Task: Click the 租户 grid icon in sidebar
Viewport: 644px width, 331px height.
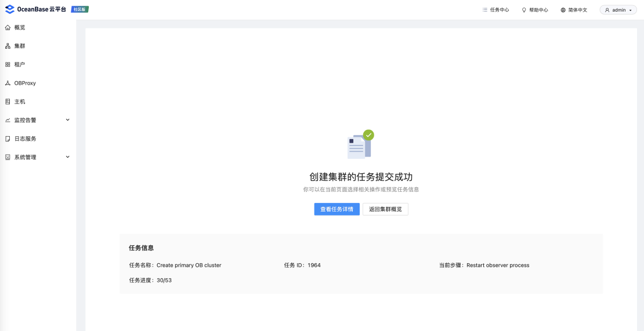Action: (x=8, y=64)
